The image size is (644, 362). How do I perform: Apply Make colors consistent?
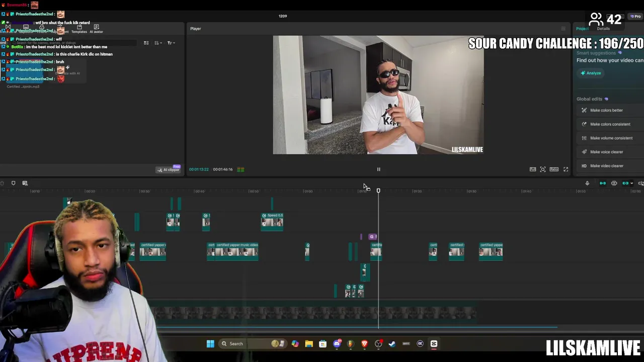point(610,124)
